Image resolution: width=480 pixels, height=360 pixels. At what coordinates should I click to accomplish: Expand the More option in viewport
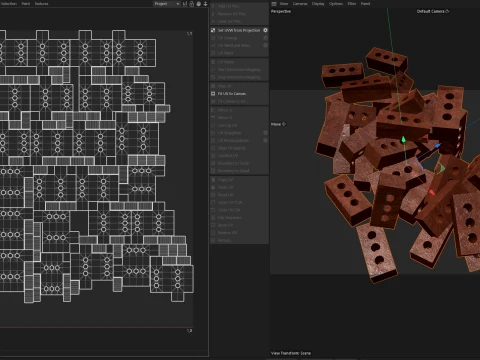click(x=278, y=124)
